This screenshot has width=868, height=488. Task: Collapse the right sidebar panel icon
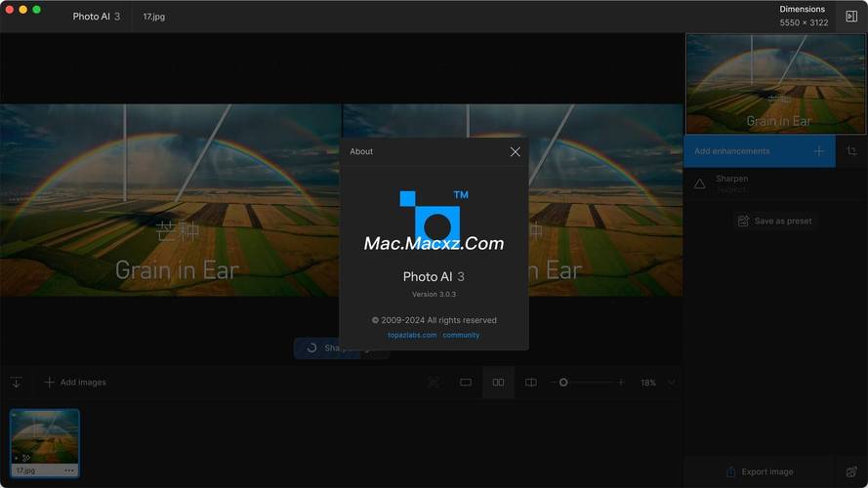(x=851, y=17)
